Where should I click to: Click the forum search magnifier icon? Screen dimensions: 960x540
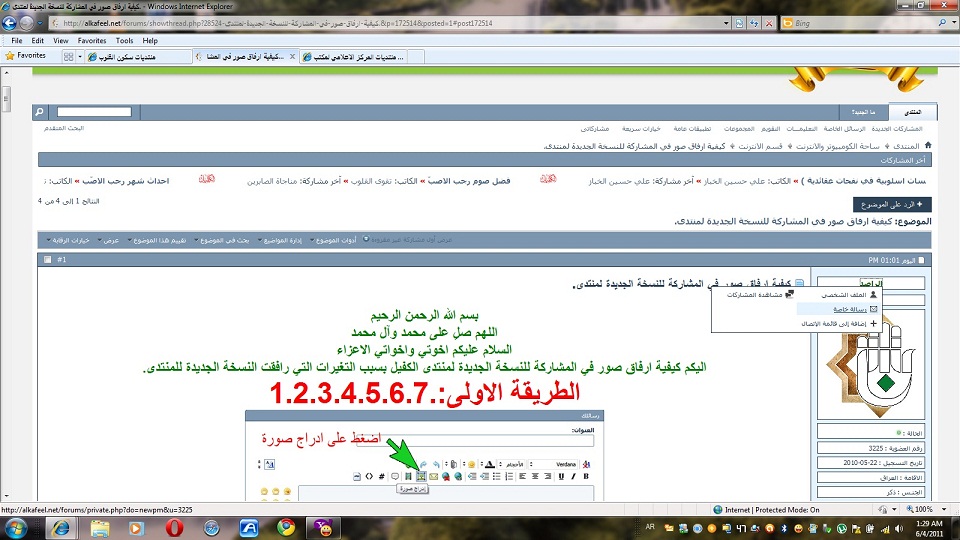40,113
